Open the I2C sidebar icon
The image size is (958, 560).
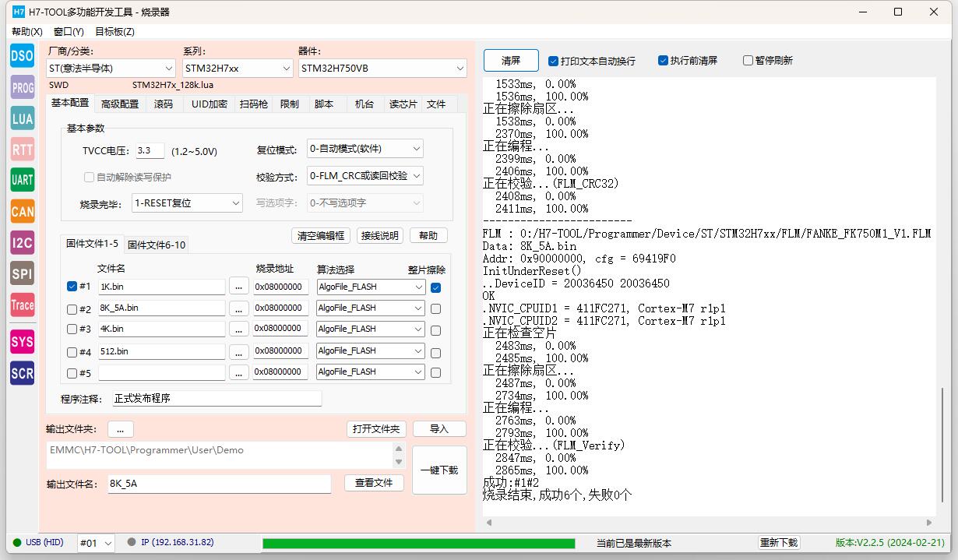click(x=22, y=242)
